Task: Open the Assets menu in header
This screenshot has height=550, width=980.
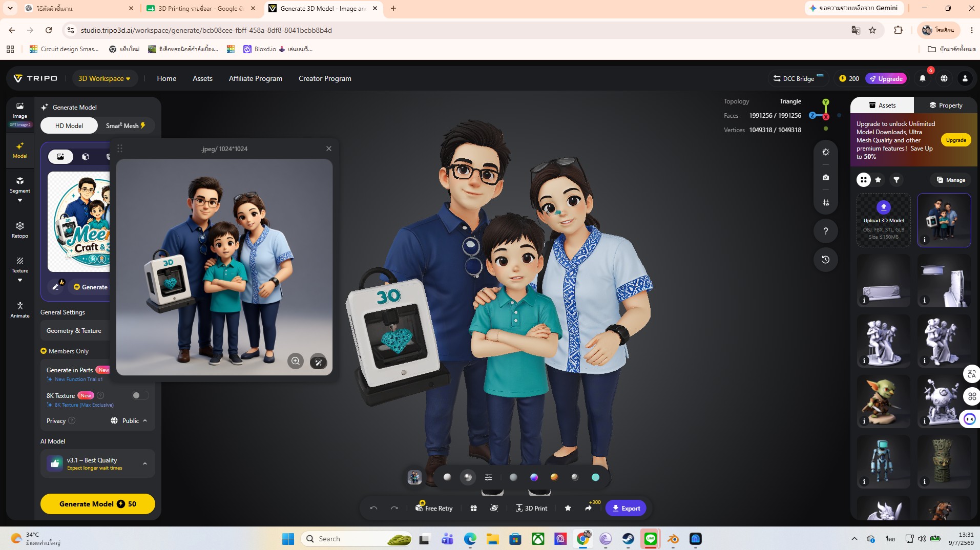Action: pyautogui.click(x=202, y=78)
